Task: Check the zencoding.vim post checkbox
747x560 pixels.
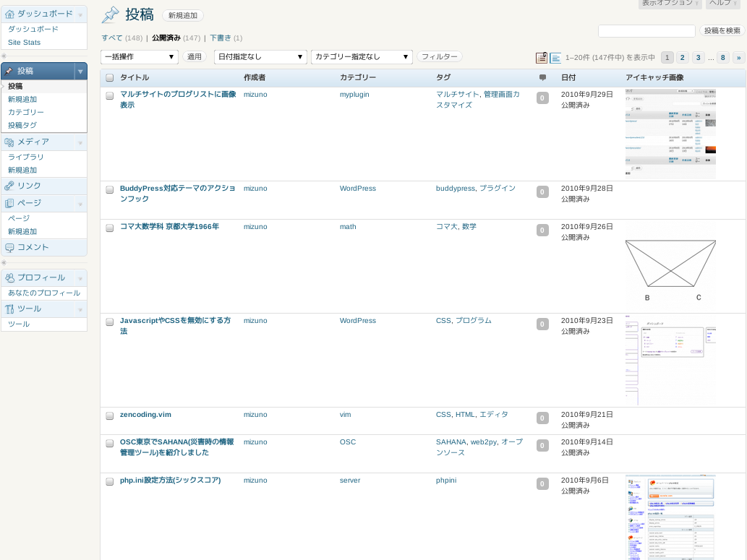Action: click(110, 415)
